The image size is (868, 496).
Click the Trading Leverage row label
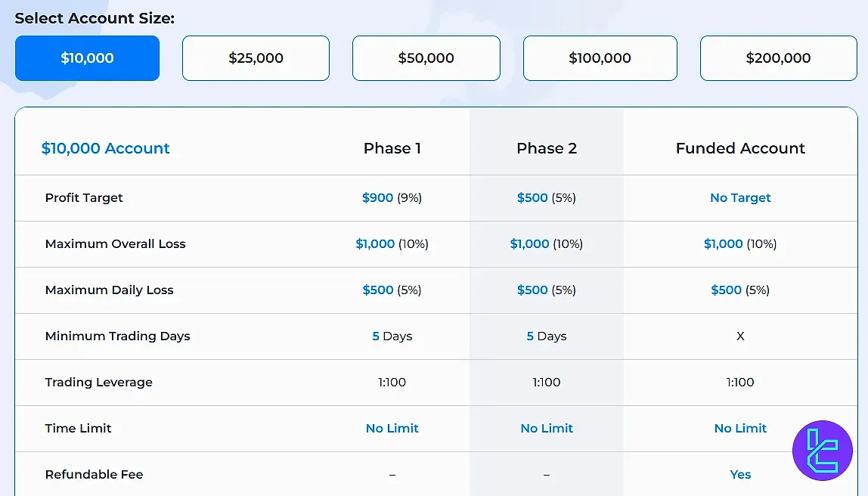coord(98,383)
